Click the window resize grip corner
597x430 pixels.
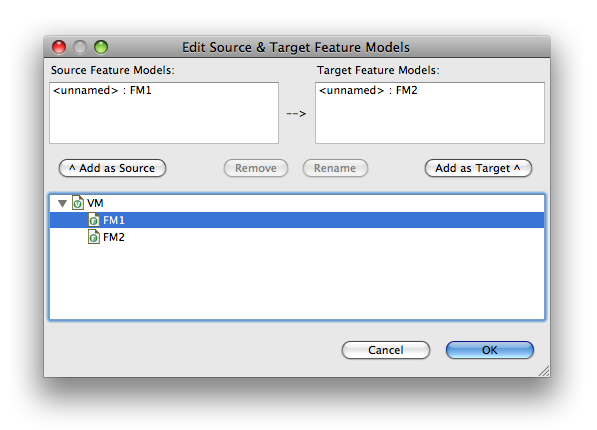click(x=544, y=371)
